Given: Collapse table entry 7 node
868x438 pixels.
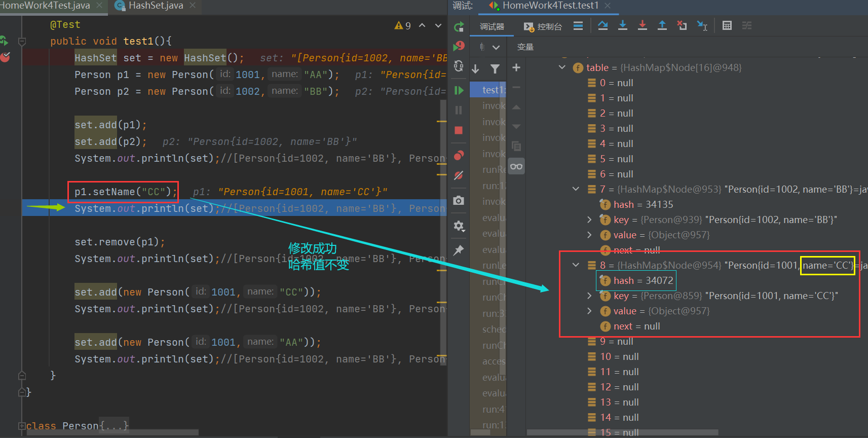Looking at the screenshot, I should [x=576, y=189].
